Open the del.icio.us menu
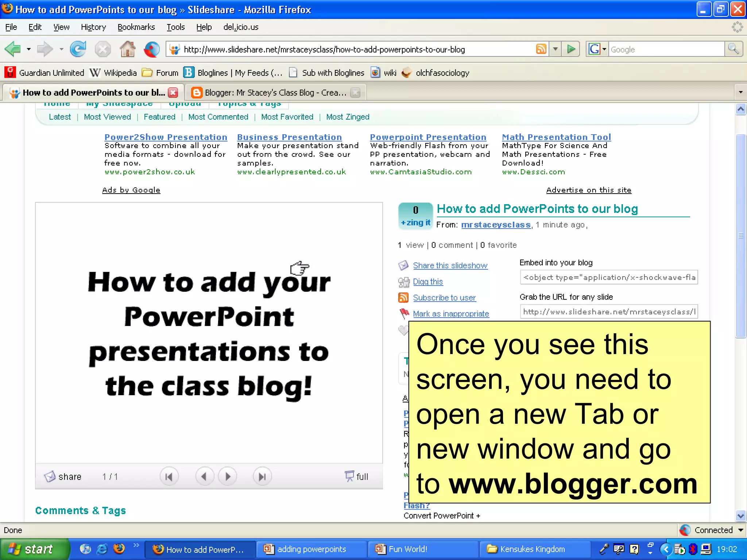 coord(241,27)
